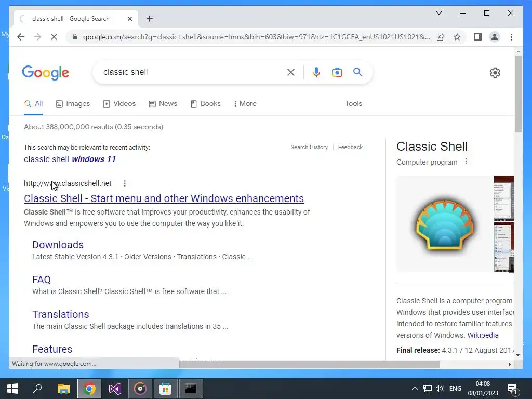View site information via padlock icon
This screenshot has width=532, height=399.
click(x=75, y=37)
